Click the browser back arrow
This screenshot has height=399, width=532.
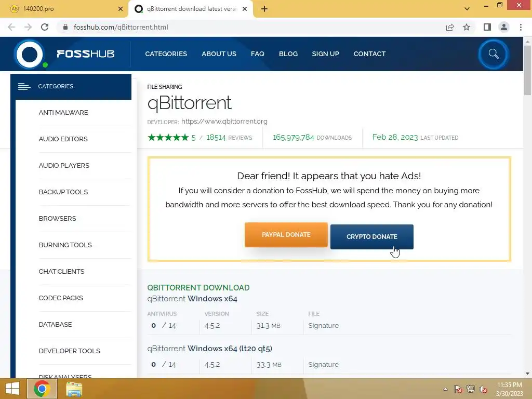tap(11, 27)
